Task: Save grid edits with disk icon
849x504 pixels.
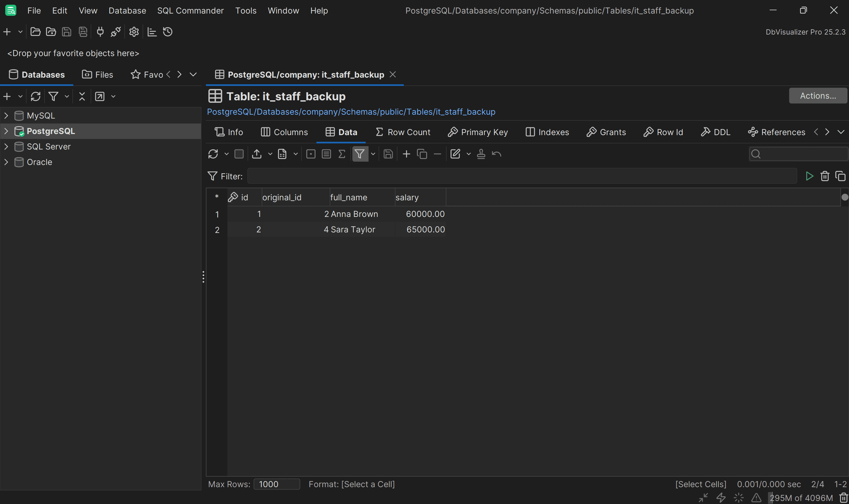Action: point(388,154)
